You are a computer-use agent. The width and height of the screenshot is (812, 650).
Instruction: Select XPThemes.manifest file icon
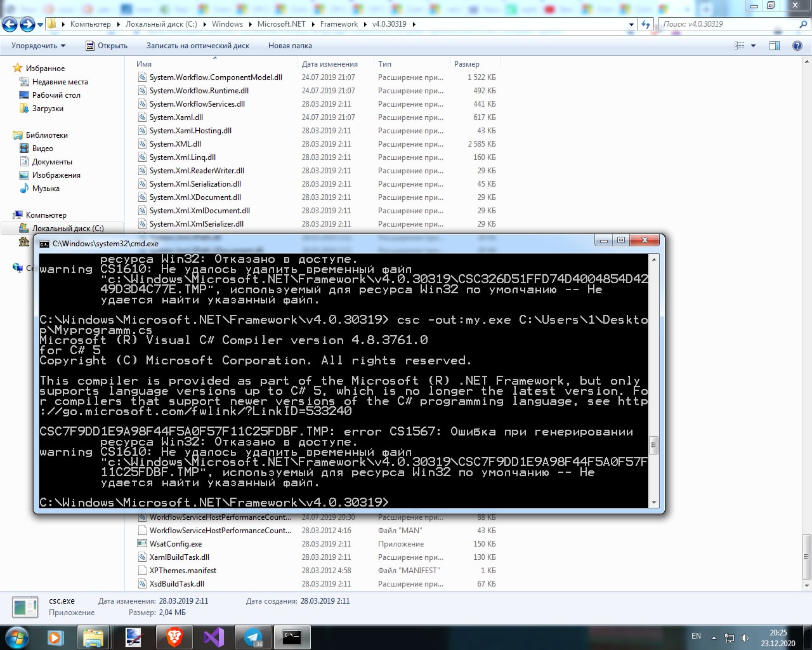tap(143, 571)
